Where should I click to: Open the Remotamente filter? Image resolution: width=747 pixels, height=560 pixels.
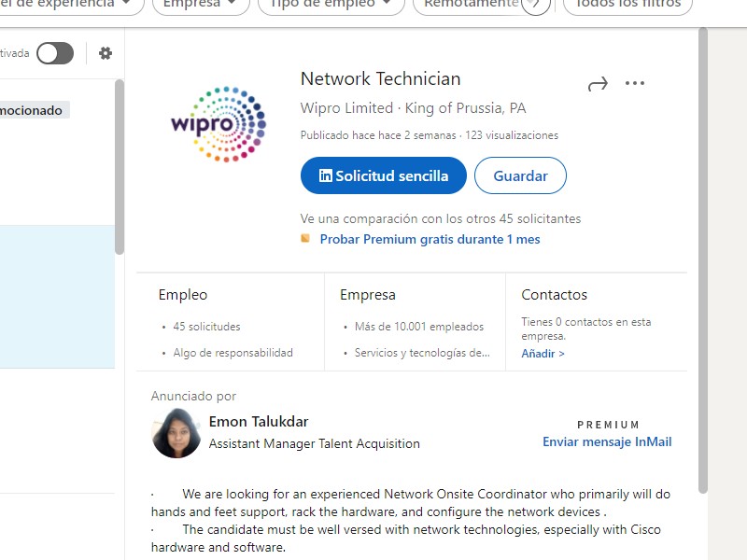(x=472, y=5)
